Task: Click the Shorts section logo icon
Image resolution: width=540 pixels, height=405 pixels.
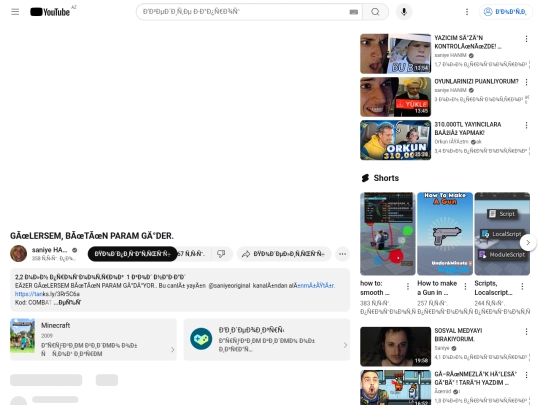Action: [x=365, y=178]
